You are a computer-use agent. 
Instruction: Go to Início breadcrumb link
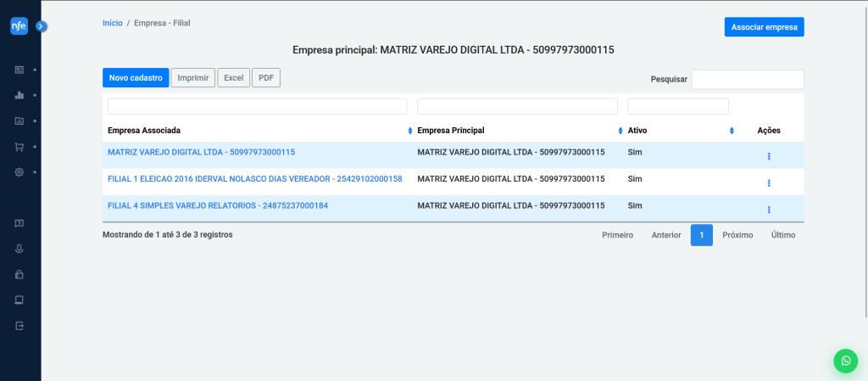112,23
